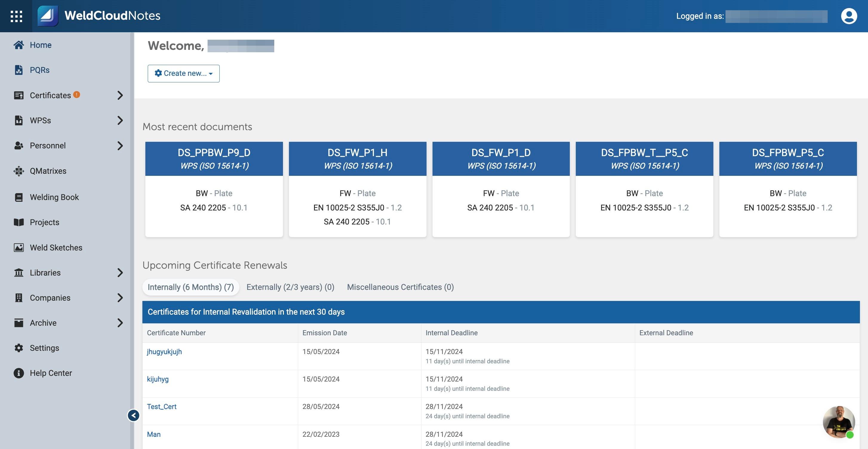Open certificate kijuhyg
The height and width of the screenshot is (449, 868).
pos(158,379)
